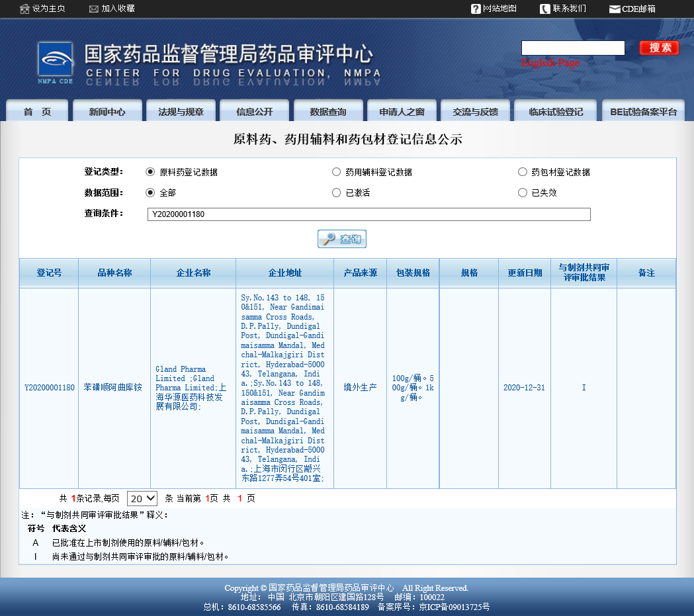Select the 药用辅料登记数据 radio button

337,171
